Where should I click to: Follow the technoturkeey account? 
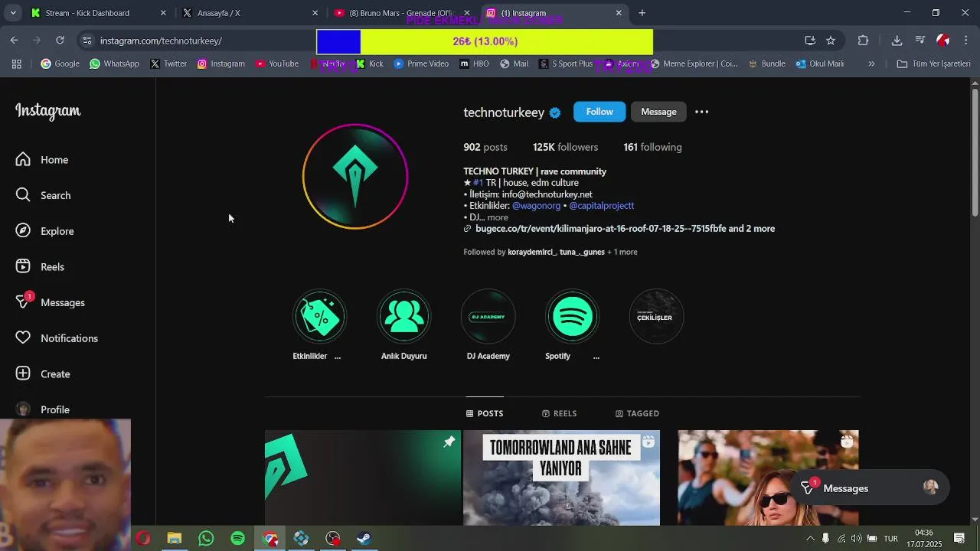pos(599,112)
